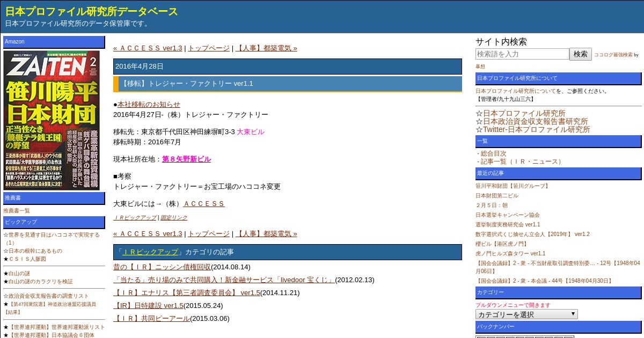Open recent post ２月５日：朝

tap(492, 205)
